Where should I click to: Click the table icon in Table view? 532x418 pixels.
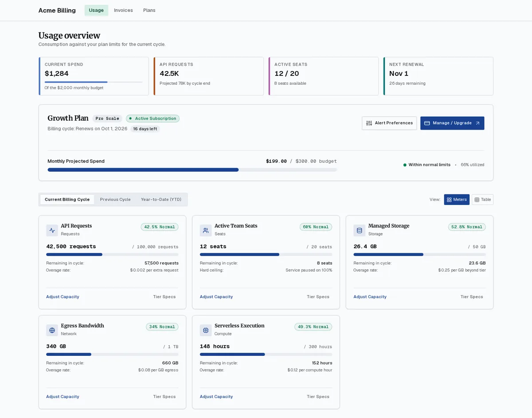coord(477,200)
